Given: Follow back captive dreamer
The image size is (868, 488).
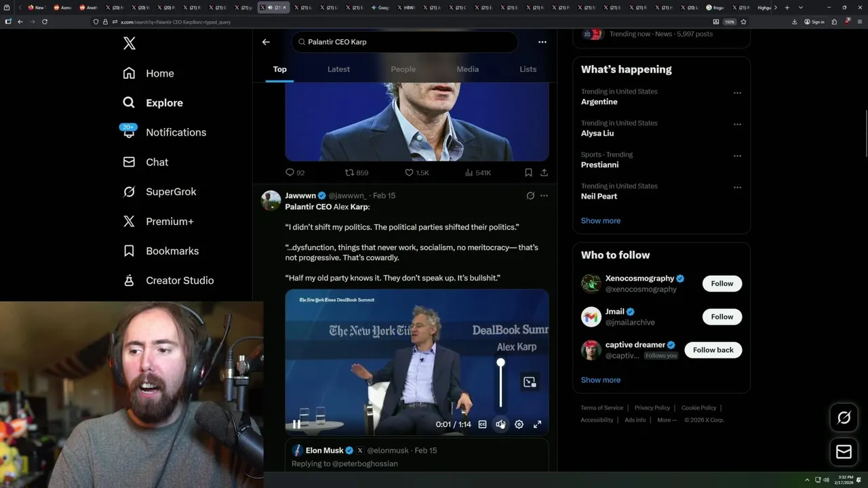Looking at the screenshot, I should (713, 350).
